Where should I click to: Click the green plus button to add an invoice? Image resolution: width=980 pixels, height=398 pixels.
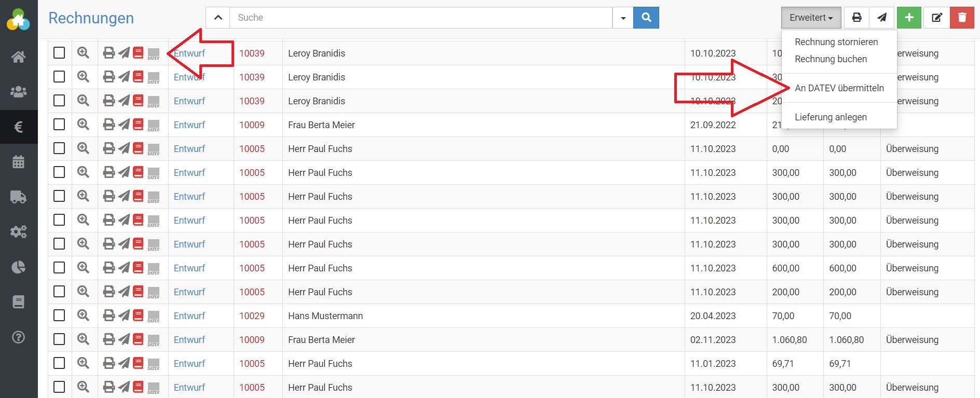click(909, 18)
